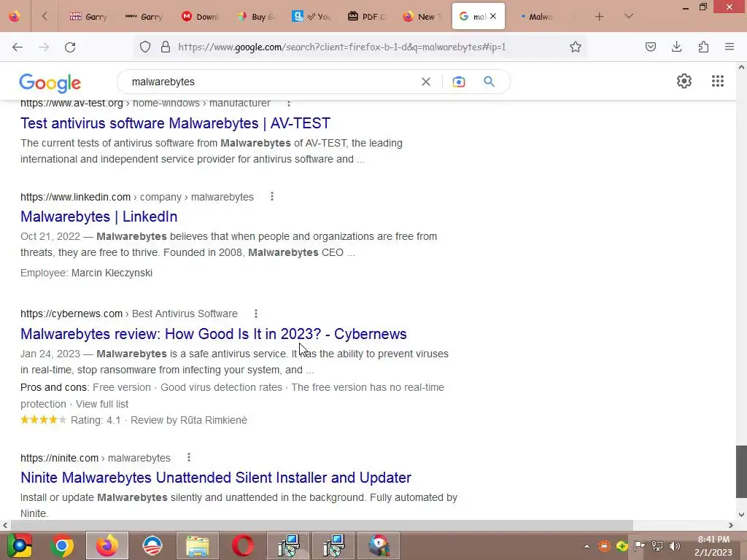The height and width of the screenshot is (560, 747).
Task: Open Chrome from the taskbar
Action: tap(62, 545)
